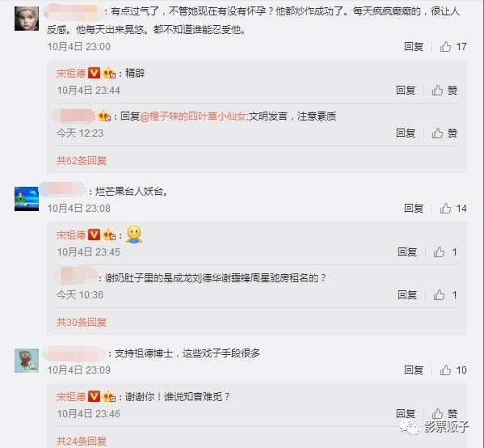Image resolution: width=484 pixels, height=448 pixels.
Task: Expand 共62条回复 thread
Action: (x=82, y=160)
